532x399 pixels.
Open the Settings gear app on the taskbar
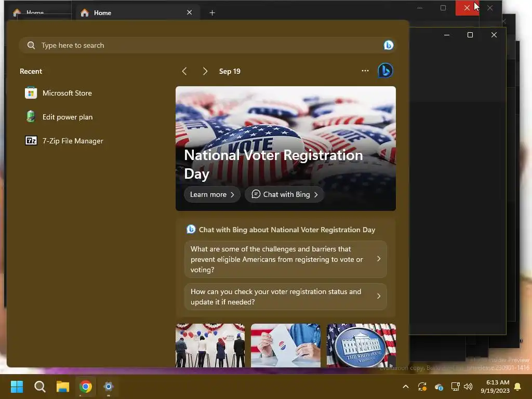point(109,387)
